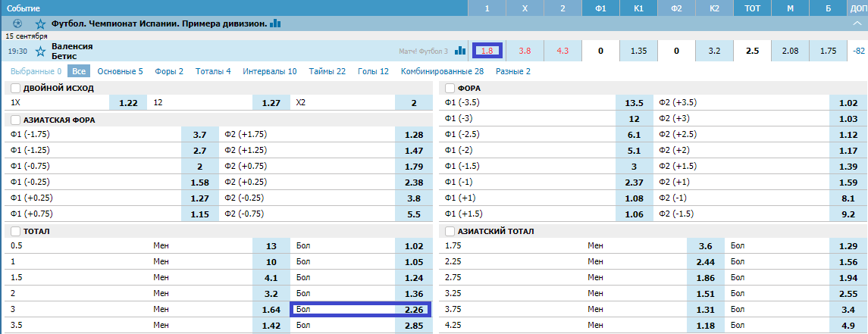This screenshot has height=334, width=868.
Task: Bet double chance X2 at 2
Action: tap(413, 102)
